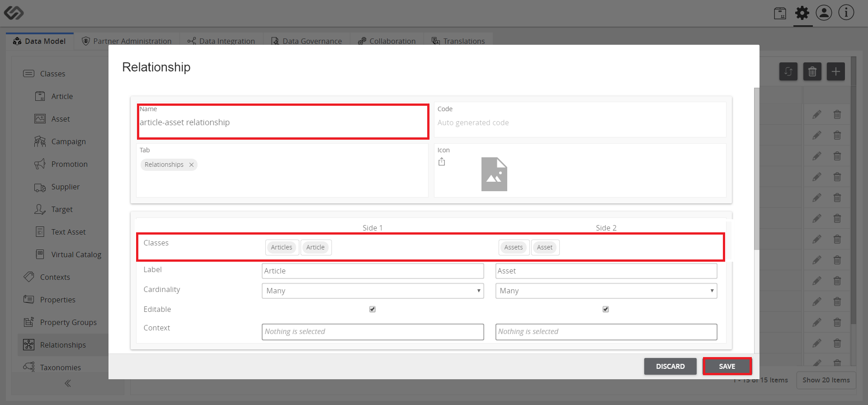Open the user profile icon
This screenshot has width=868, height=405.
(x=824, y=13)
